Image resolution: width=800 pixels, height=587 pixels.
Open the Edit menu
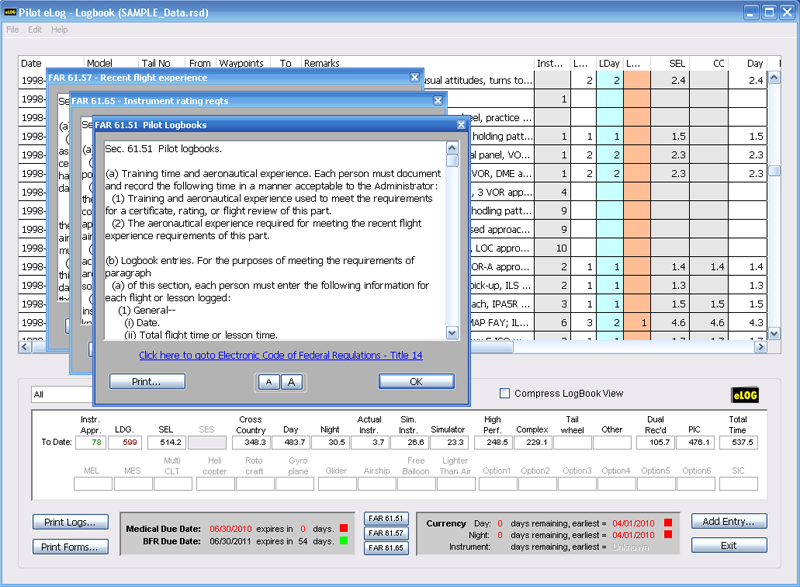pos(35,30)
